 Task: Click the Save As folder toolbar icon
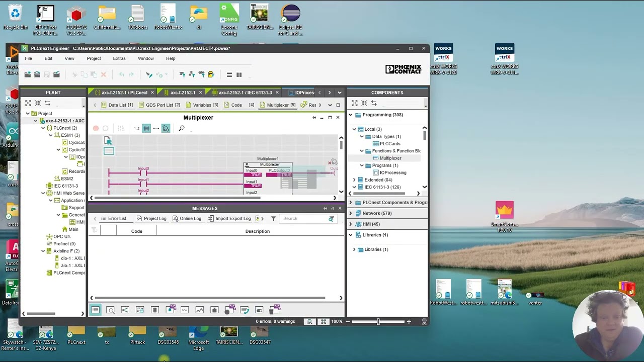[x=56, y=74]
